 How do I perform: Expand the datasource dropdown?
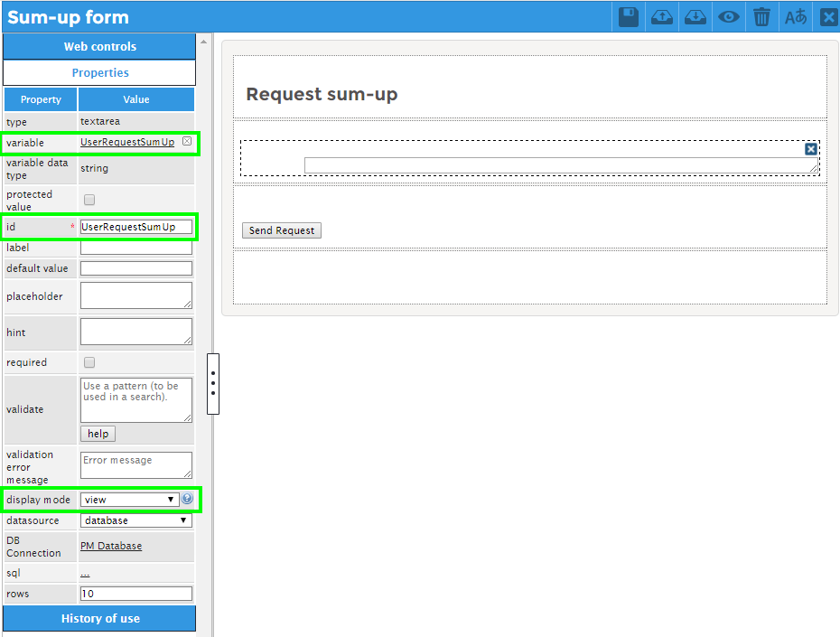coord(135,520)
